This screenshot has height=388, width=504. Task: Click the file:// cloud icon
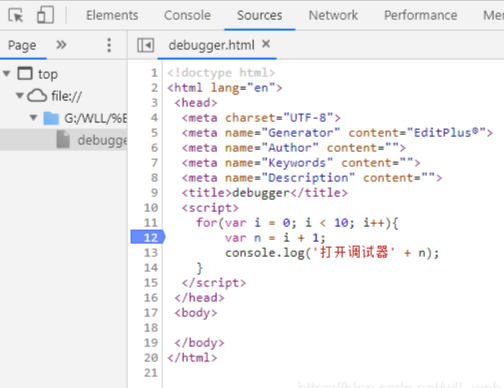click(37, 96)
